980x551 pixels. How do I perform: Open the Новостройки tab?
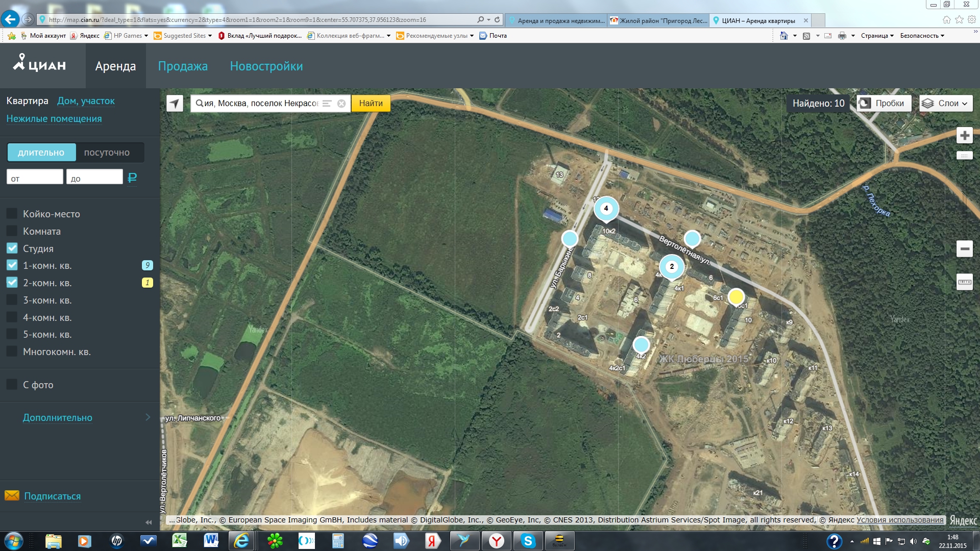[x=266, y=66]
